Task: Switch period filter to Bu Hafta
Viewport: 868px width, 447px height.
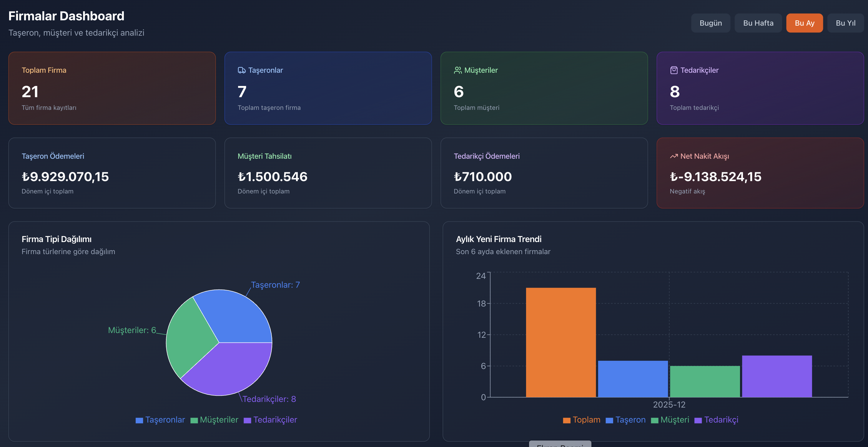Action: coord(758,23)
